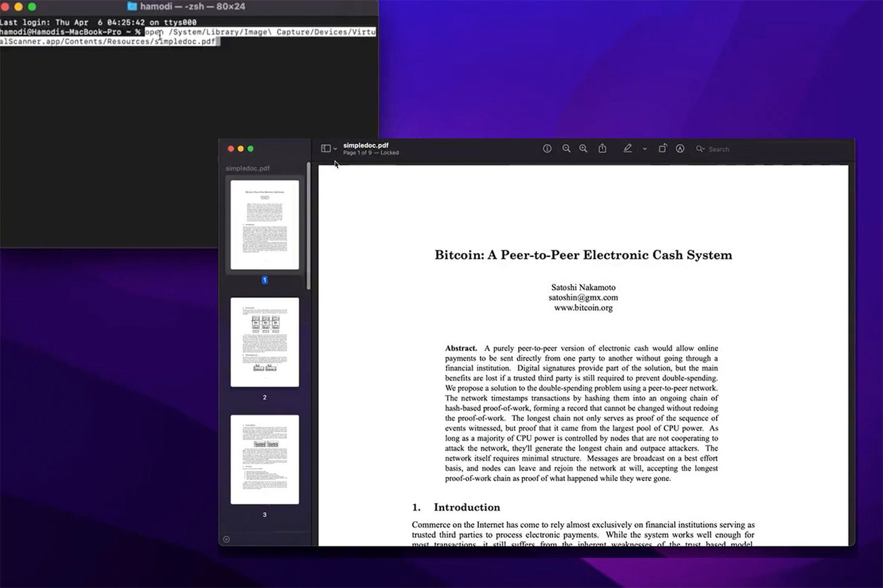Viewport: 883px width, 588px height.
Task: Toggle the thumbnail sidebar visibility
Action: point(325,148)
